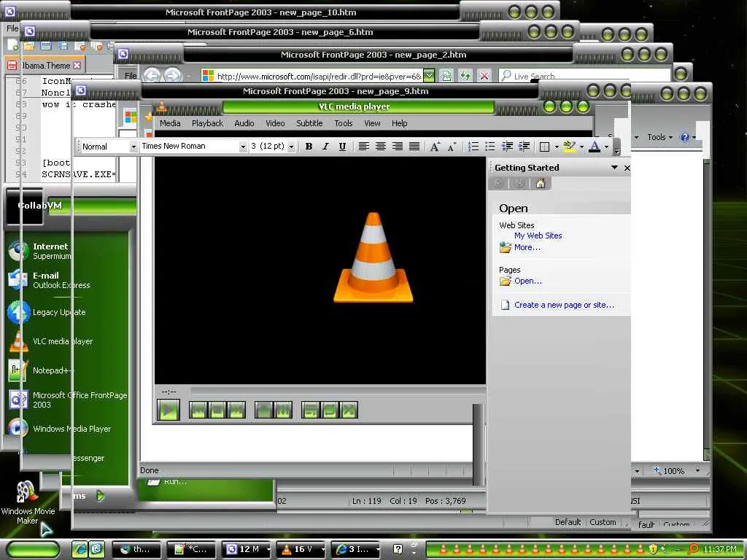The width and height of the screenshot is (747, 560).
Task: Click Live Search box
Action: [x=584, y=76]
